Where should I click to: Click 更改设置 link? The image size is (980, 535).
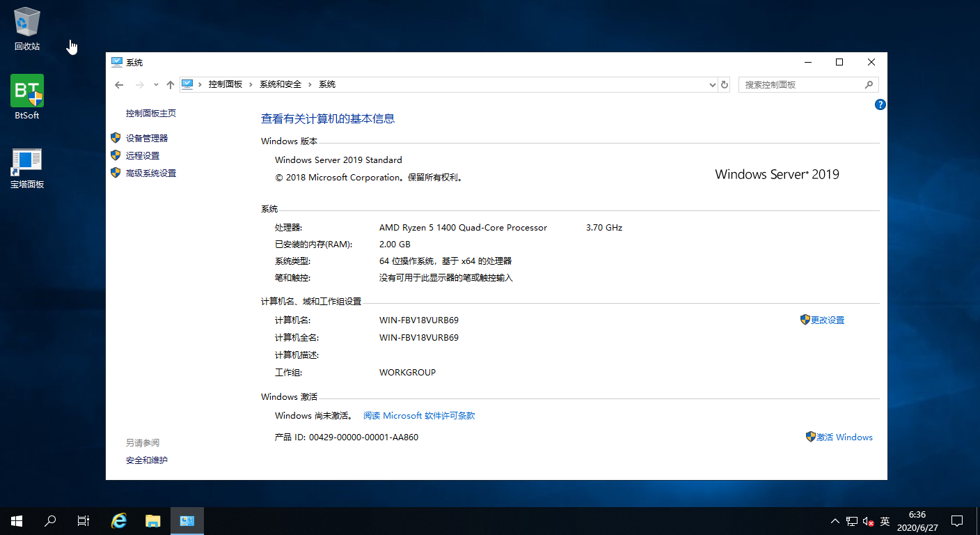[828, 320]
